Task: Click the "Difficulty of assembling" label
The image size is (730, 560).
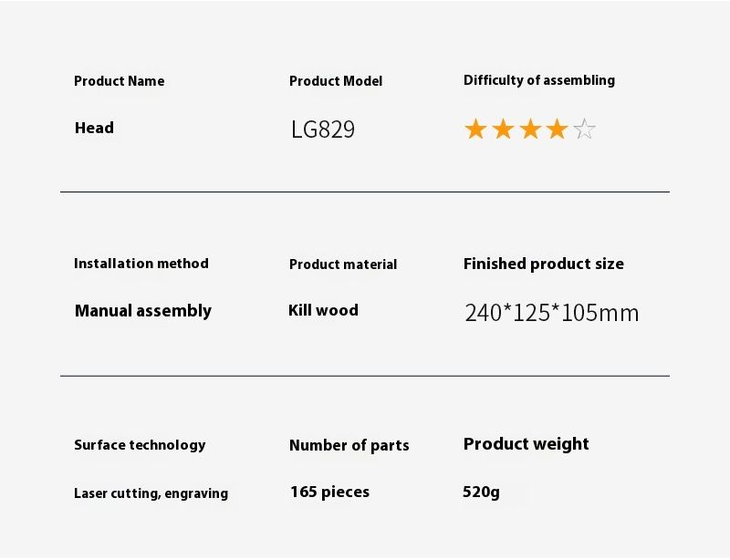Action: [x=539, y=80]
